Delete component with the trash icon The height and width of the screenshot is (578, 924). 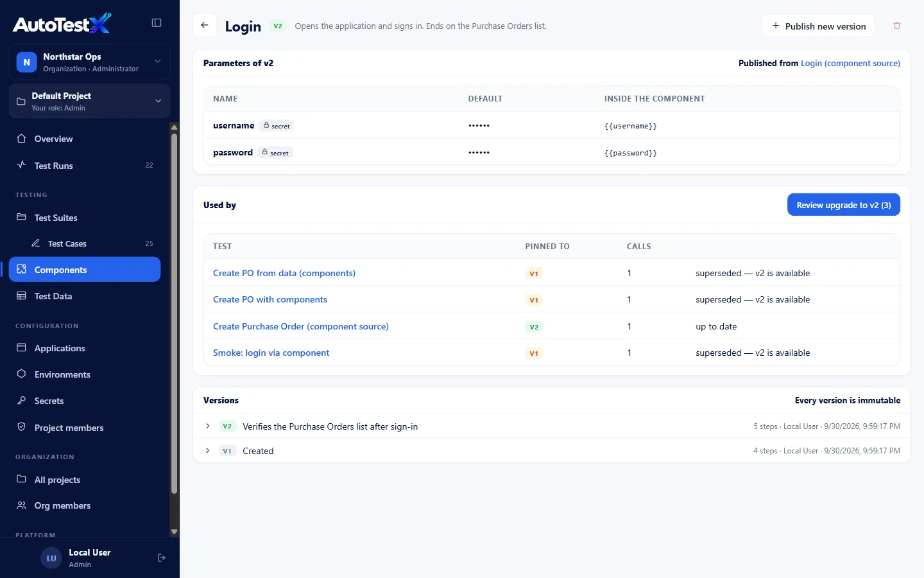(x=897, y=26)
